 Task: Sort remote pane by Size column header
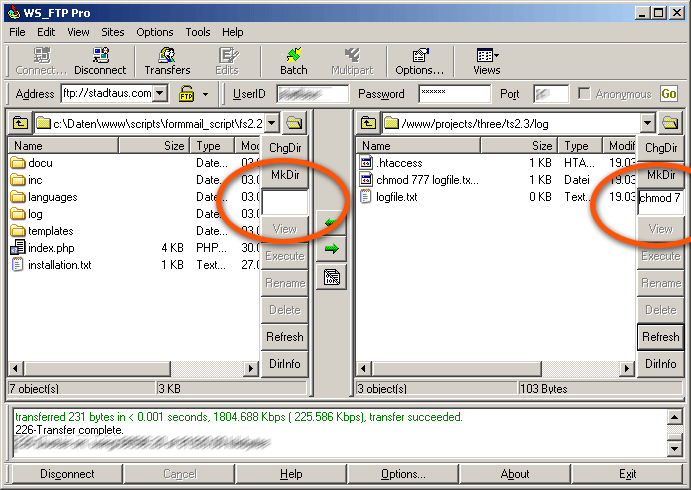click(519, 146)
